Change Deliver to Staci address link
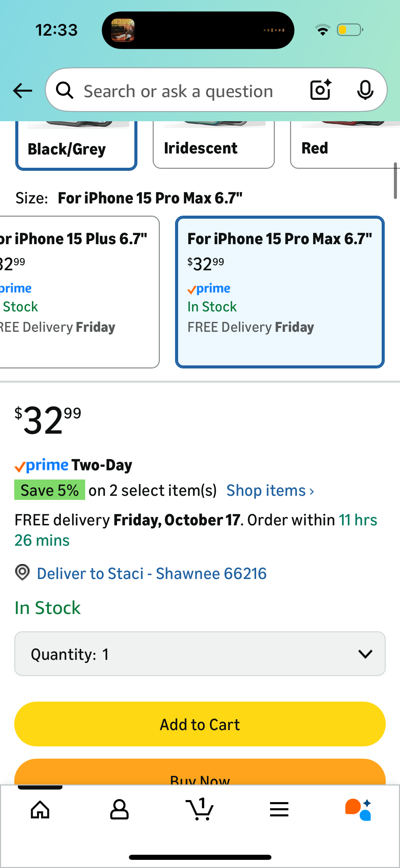This screenshot has width=400, height=868. 152,574
